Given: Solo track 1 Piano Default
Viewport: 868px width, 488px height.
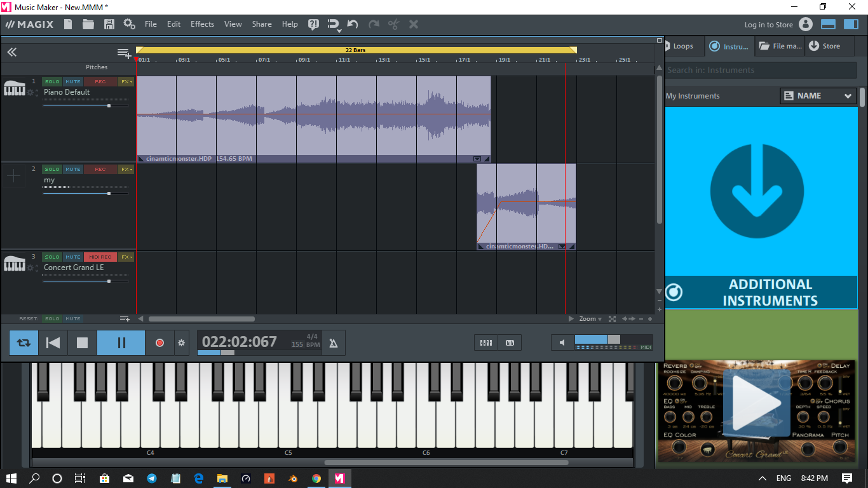Looking at the screenshot, I should [x=52, y=81].
